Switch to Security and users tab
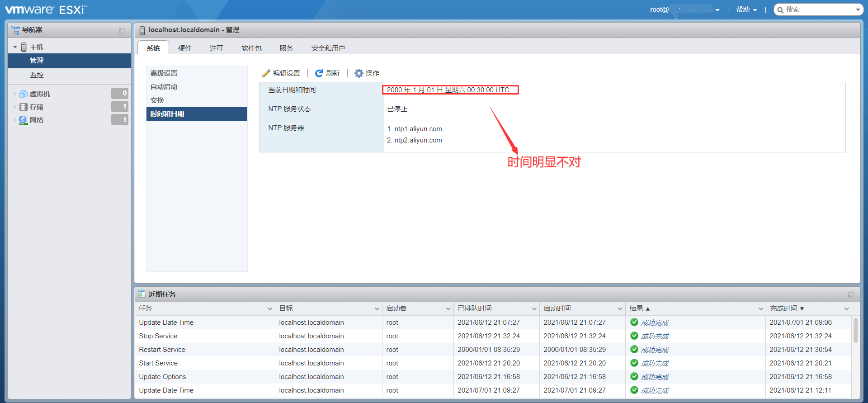Screen dimensions: 868x403 328,48
